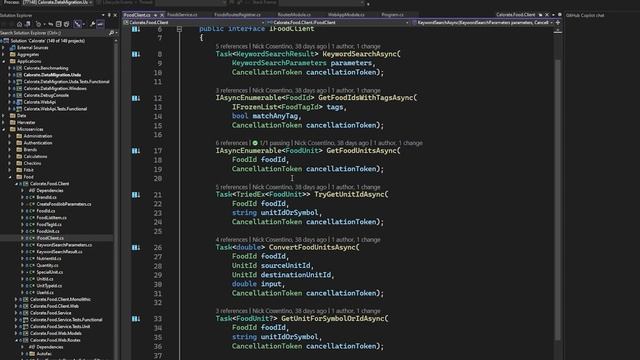Screen dimensions: 640x360
Task: Click the inheritance margin icon on line 21
Action: [136, 195]
